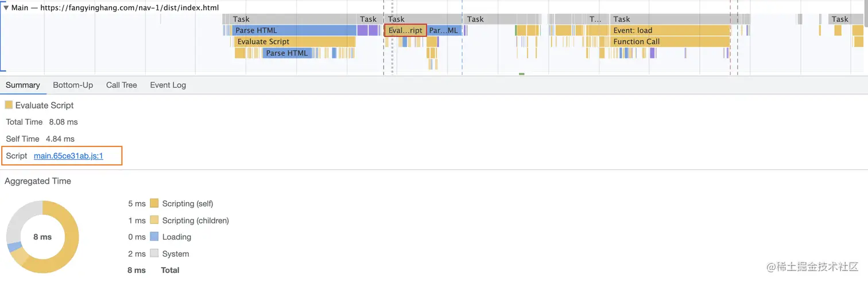The height and width of the screenshot is (282, 868).
Task: Click the Evaluate Script summary color icon
Action: click(9, 105)
